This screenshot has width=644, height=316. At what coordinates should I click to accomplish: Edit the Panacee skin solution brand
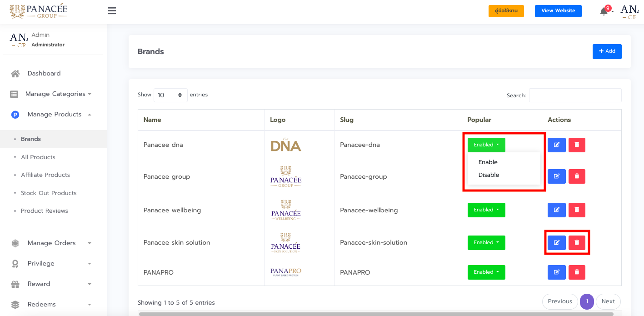[x=557, y=243]
